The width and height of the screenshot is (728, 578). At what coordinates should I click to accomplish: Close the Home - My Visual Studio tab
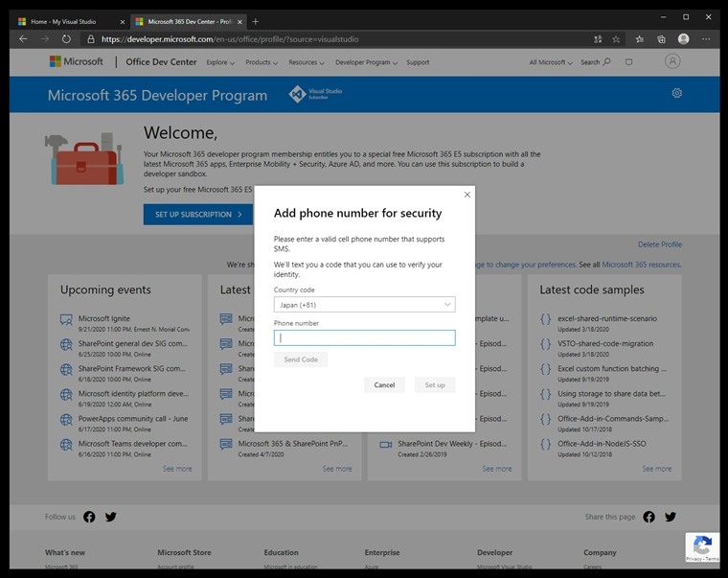(122, 22)
